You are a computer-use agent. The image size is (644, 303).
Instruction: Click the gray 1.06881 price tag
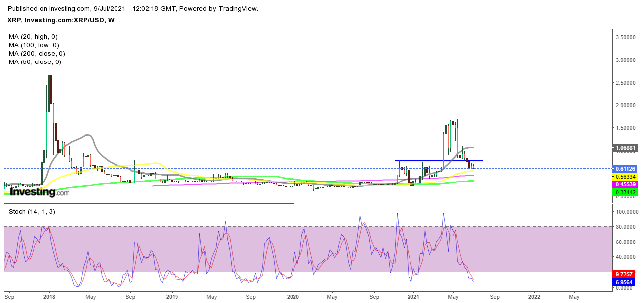(x=626, y=148)
